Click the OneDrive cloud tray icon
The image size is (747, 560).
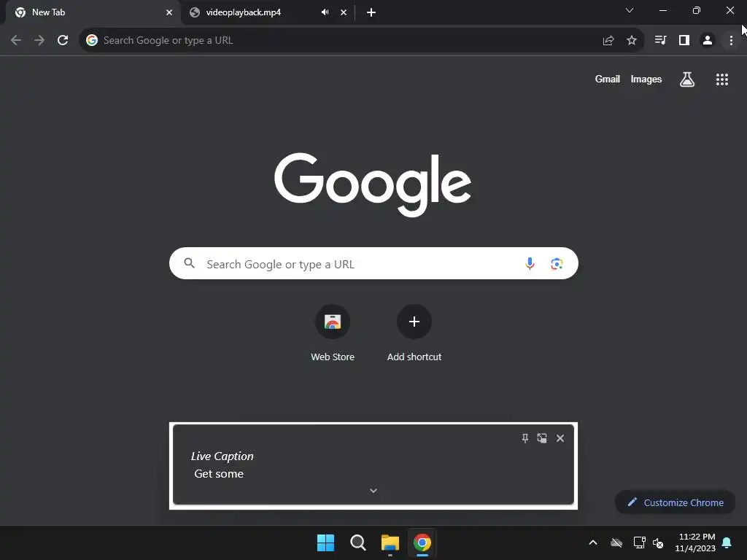pyautogui.click(x=616, y=542)
